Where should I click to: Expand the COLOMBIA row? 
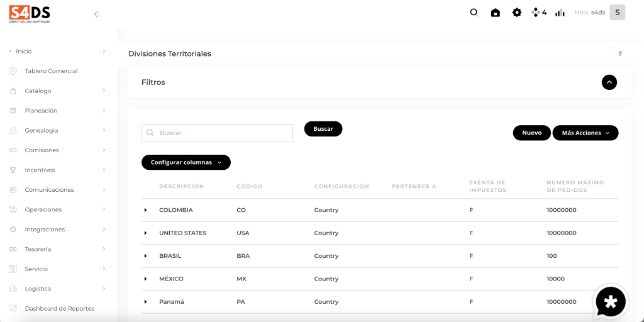146,210
